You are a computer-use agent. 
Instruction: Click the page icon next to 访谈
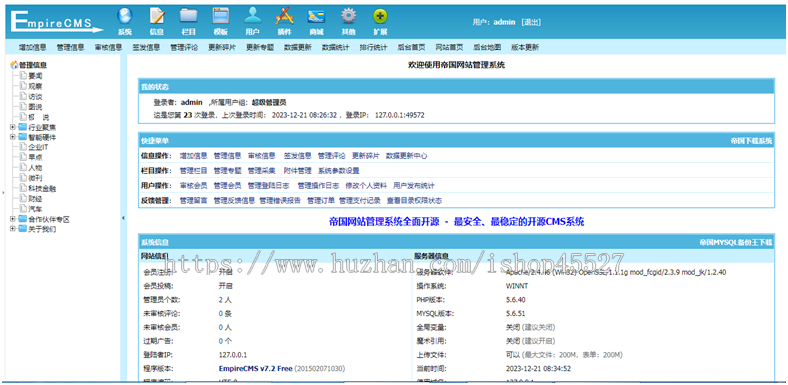(23, 96)
